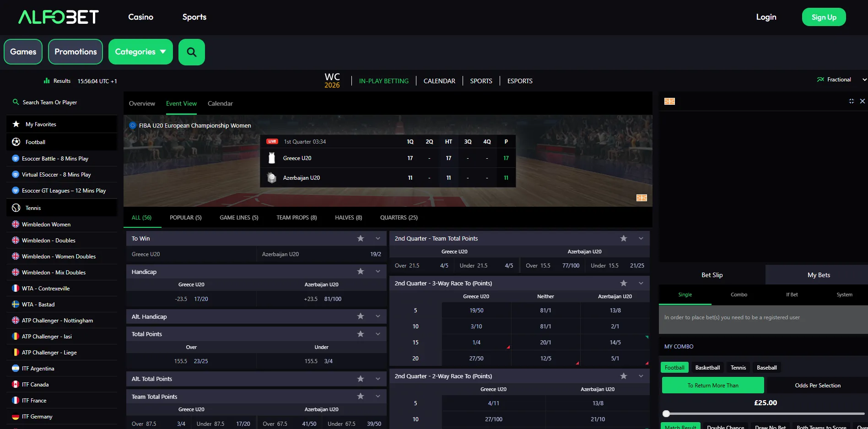This screenshot has width=868, height=429.
Task: Click the ALFOBET logo
Action: 59,17
